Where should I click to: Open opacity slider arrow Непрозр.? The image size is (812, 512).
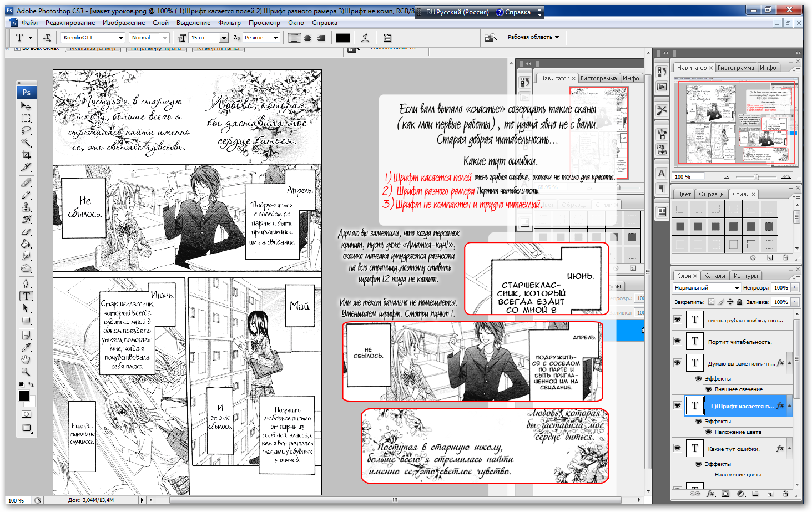[795, 287]
